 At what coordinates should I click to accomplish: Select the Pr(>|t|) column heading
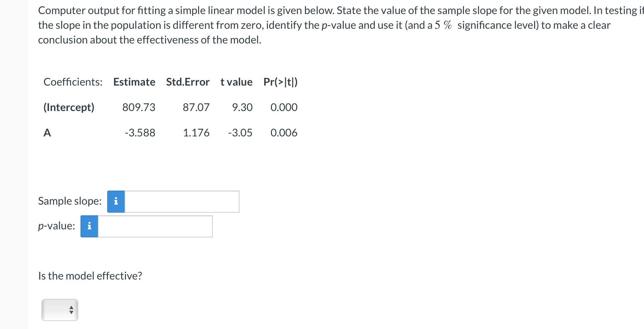(280, 82)
